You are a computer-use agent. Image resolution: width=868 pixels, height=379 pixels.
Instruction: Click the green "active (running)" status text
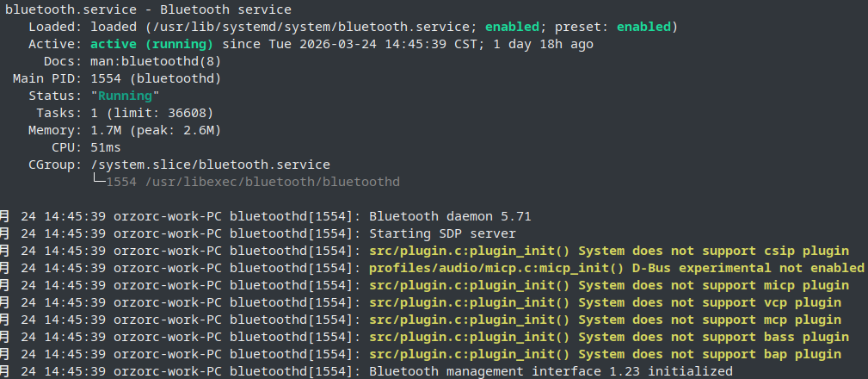click(151, 44)
